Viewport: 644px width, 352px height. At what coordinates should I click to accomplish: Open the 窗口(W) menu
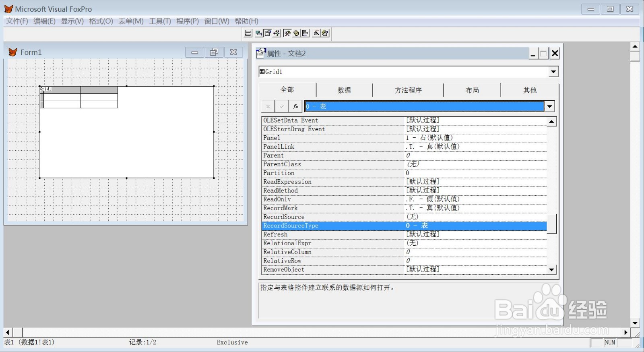tap(217, 21)
